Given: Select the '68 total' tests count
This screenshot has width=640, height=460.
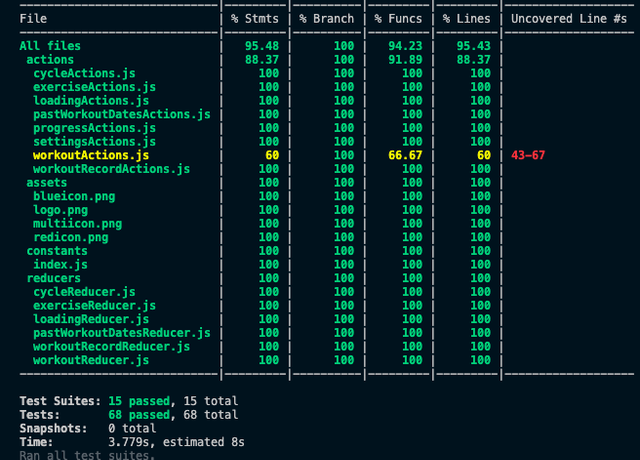Looking at the screenshot, I should click(211, 415).
